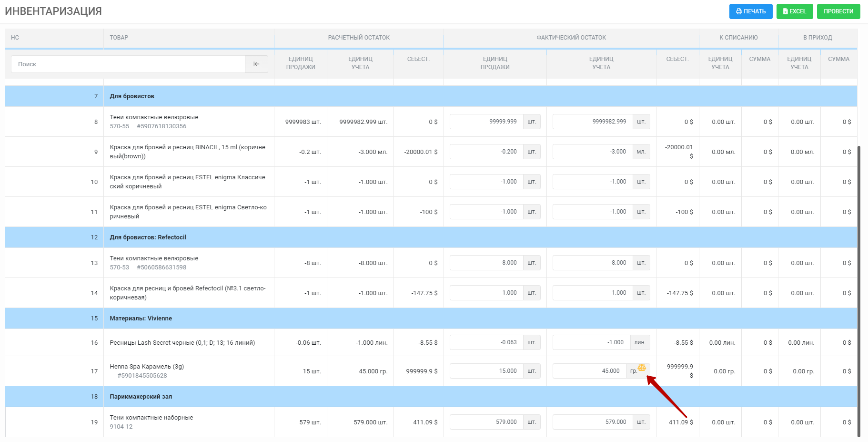This screenshot has height=442, width=868.
Task: Select category row Материалы: Vivienne
Action: click(x=431, y=319)
